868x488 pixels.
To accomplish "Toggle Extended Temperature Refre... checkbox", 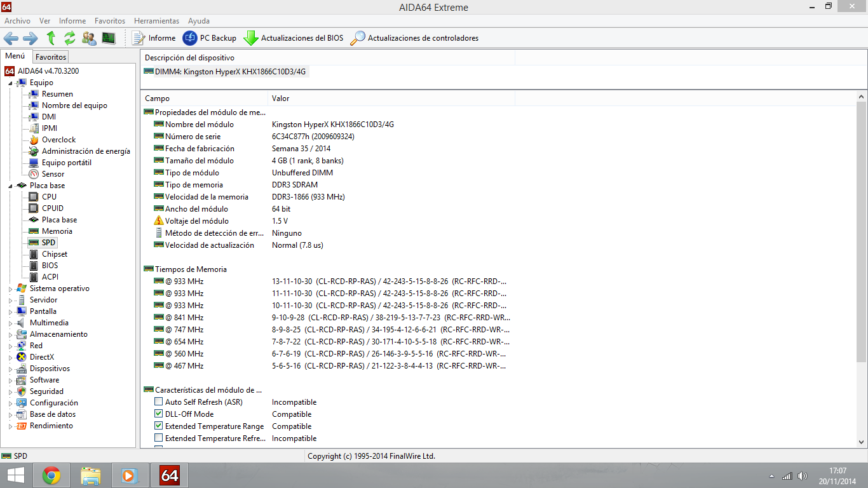I will (x=158, y=438).
